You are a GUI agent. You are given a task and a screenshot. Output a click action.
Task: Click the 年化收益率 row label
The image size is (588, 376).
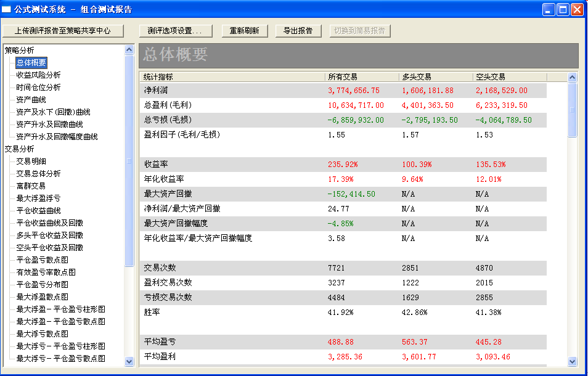tap(164, 179)
